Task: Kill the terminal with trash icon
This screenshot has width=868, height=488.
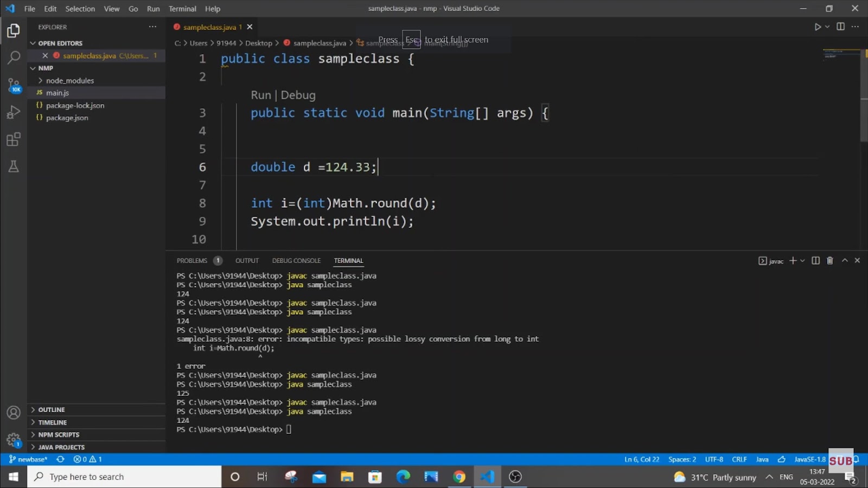Action: 829,261
